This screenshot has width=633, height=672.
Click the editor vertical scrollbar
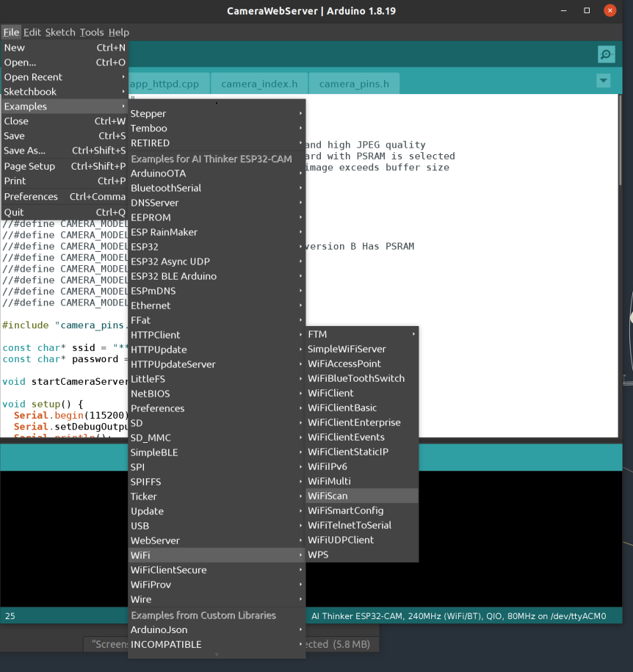coord(620,266)
